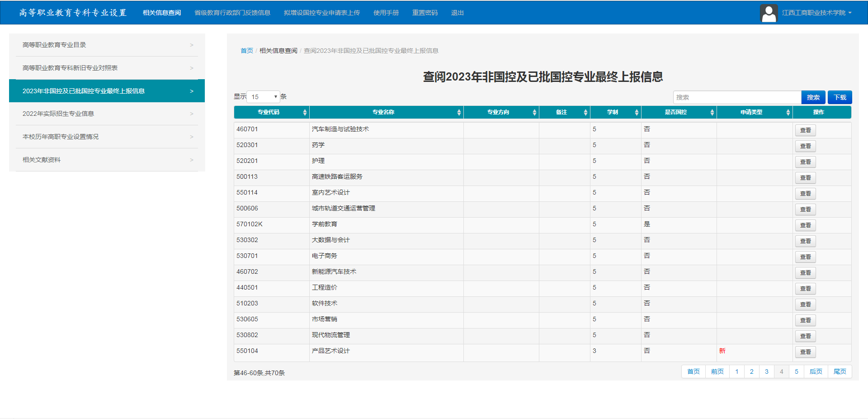Sort table by 专业代码 column arrows
The image size is (868, 419).
305,112
